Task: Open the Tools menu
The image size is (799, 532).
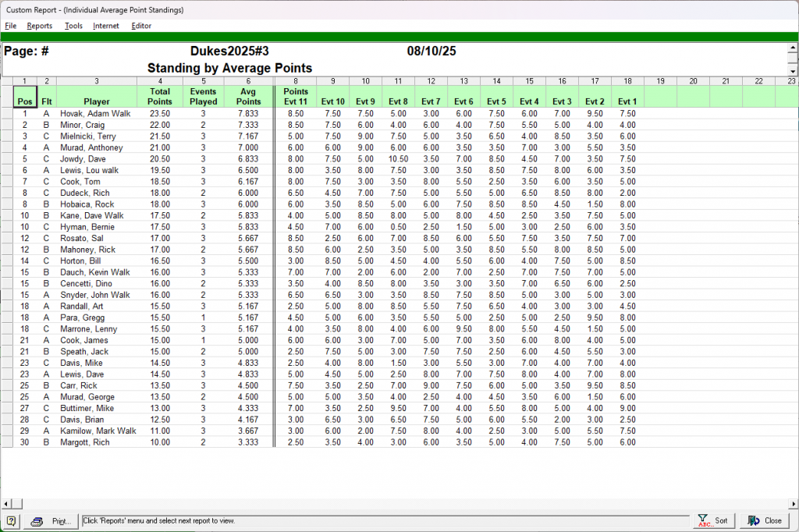Action: (73, 26)
